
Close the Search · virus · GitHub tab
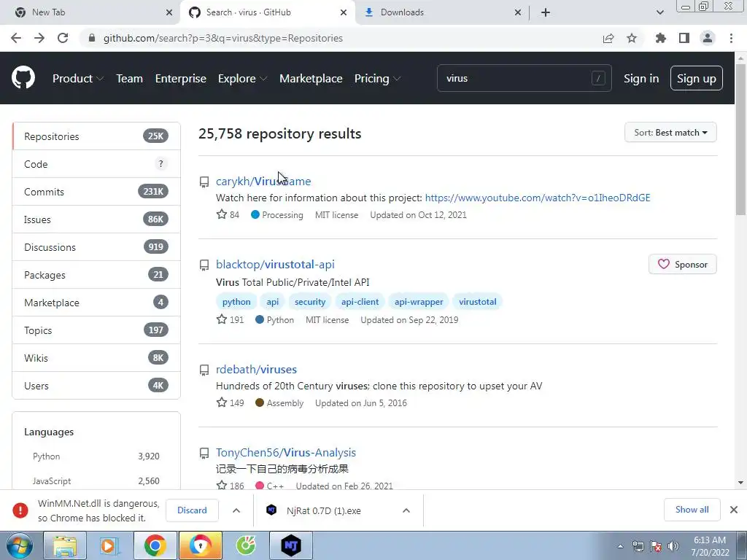click(x=343, y=12)
